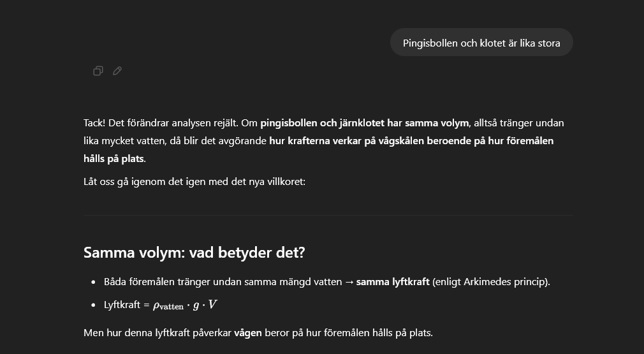This screenshot has height=354, width=644.
Task: Click the formula ρvatten · g · V
Action: tap(185, 305)
